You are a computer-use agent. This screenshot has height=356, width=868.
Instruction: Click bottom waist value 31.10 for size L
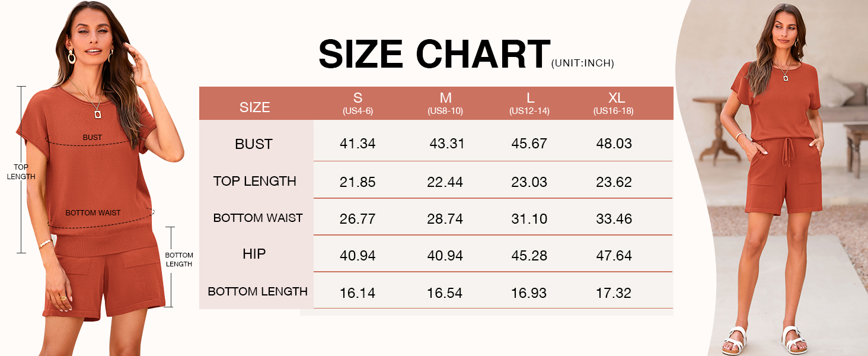529,219
